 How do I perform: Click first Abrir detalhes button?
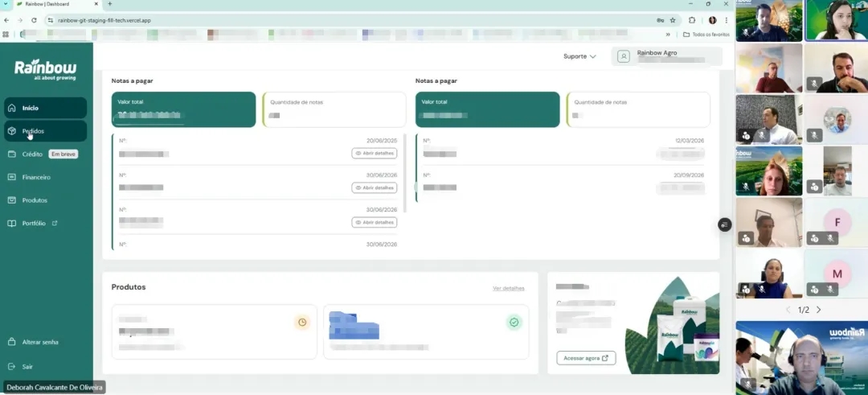pos(375,154)
